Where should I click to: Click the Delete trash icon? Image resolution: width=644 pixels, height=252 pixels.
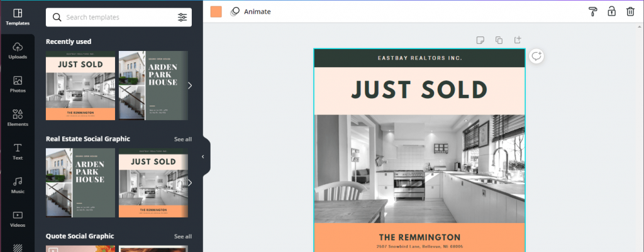tap(630, 11)
